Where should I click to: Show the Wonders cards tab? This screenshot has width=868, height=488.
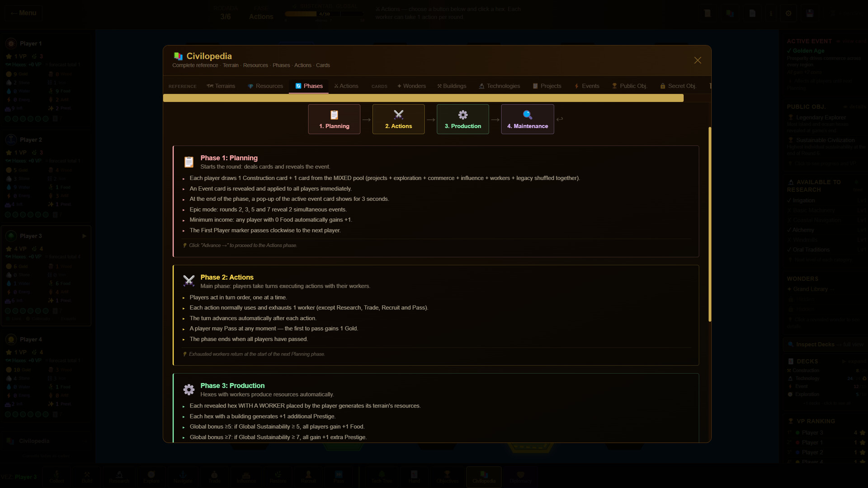411,86
